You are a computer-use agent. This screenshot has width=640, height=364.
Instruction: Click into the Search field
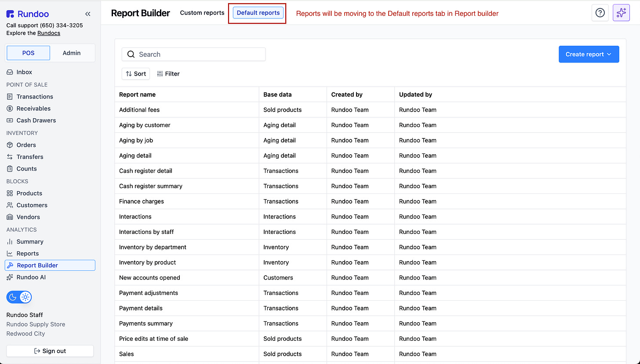pyautogui.click(x=194, y=54)
